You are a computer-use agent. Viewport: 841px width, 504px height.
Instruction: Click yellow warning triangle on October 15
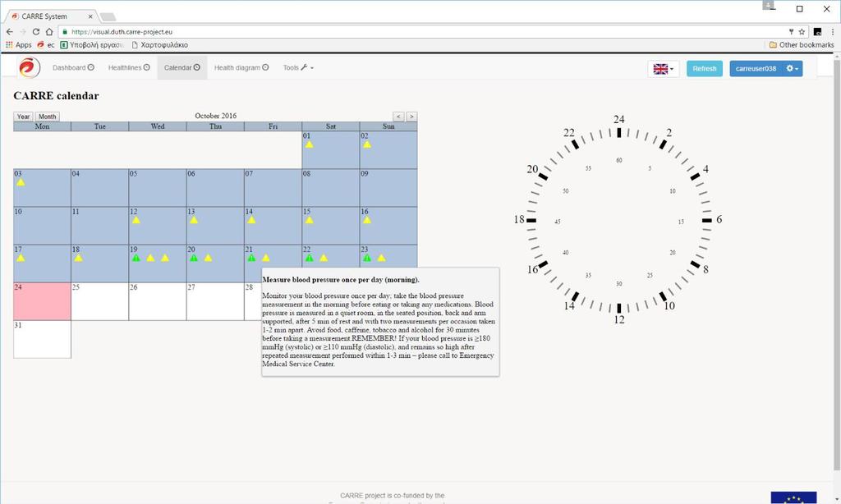point(309,220)
